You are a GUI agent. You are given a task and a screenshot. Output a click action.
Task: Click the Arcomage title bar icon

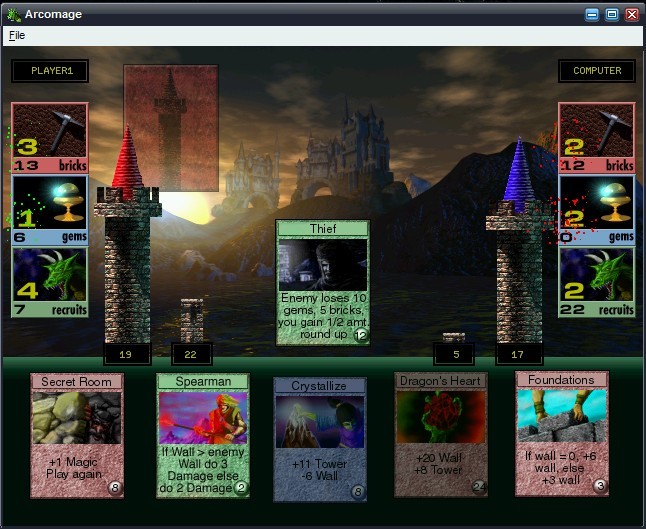coord(14,15)
